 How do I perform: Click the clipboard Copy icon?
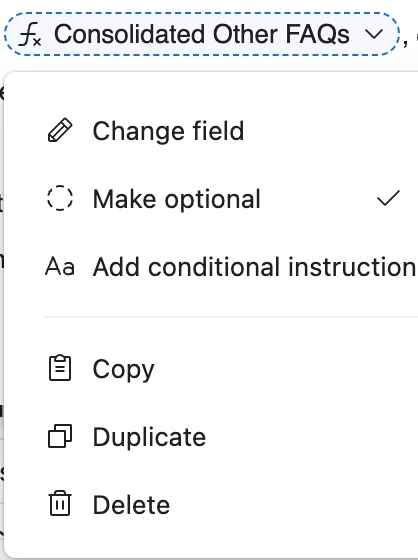pyautogui.click(x=60, y=368)
